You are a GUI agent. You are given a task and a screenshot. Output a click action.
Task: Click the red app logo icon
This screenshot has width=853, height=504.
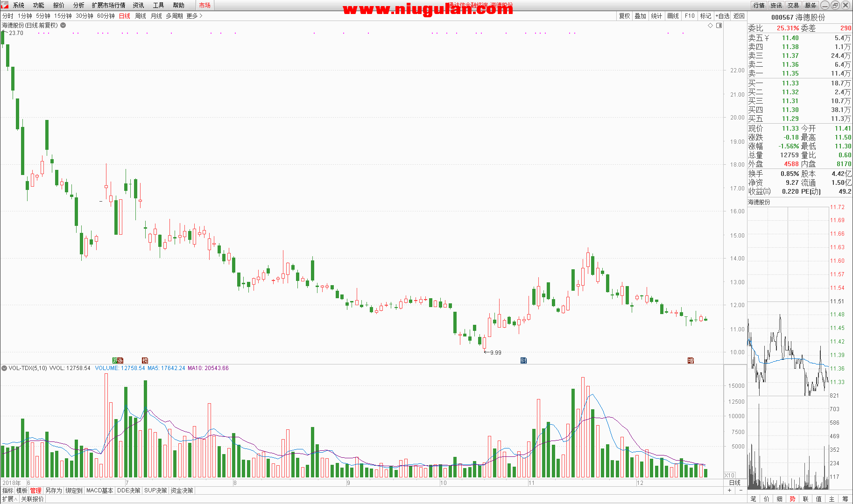click(4, 5)
